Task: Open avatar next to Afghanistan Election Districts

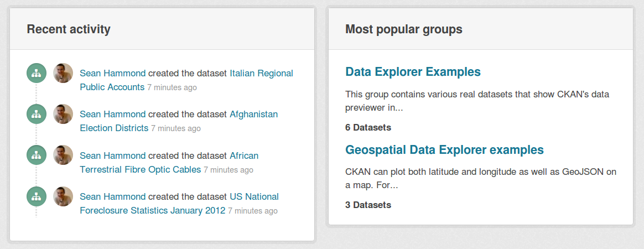Action: tap(63, 114)
